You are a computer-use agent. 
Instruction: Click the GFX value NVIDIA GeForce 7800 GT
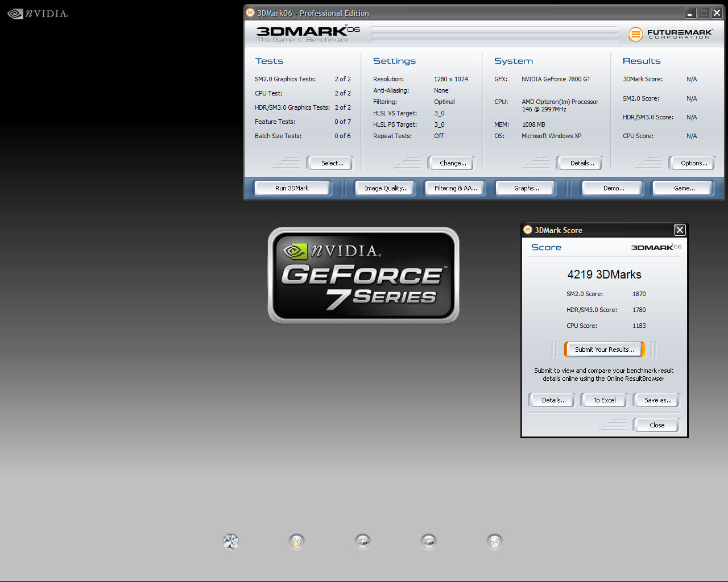[x=556, y=79]
